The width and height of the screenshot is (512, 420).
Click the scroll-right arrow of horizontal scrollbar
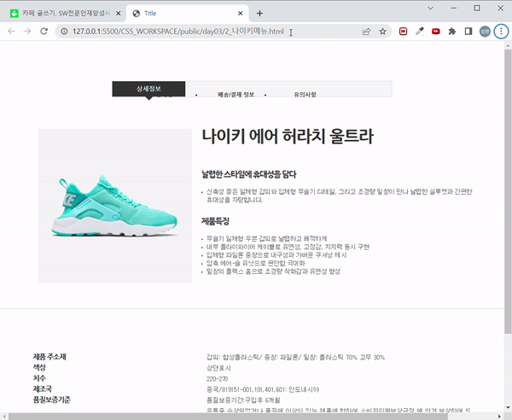499,417
